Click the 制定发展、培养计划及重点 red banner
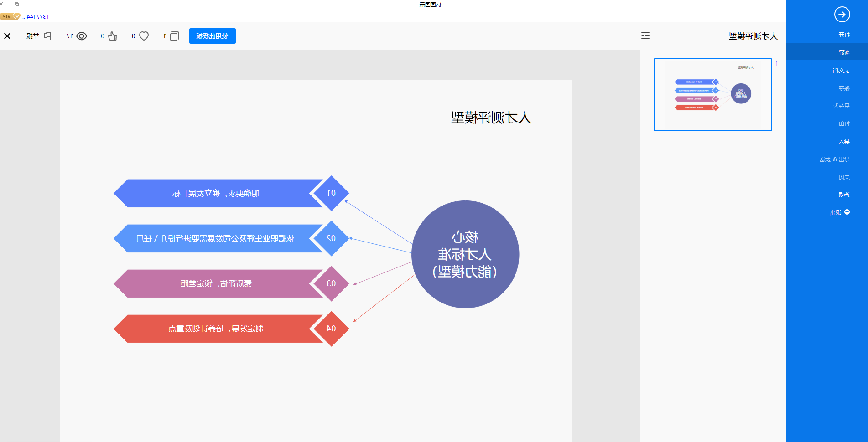 [x=218, y=329]
